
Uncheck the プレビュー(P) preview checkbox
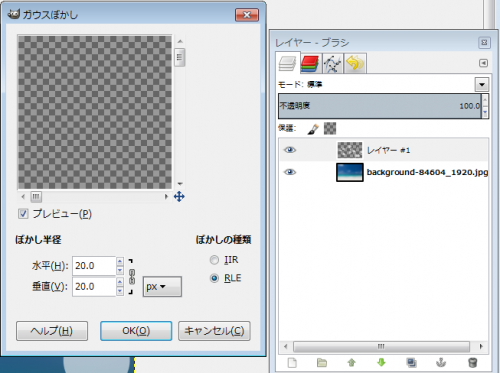[x=23, y=214]
